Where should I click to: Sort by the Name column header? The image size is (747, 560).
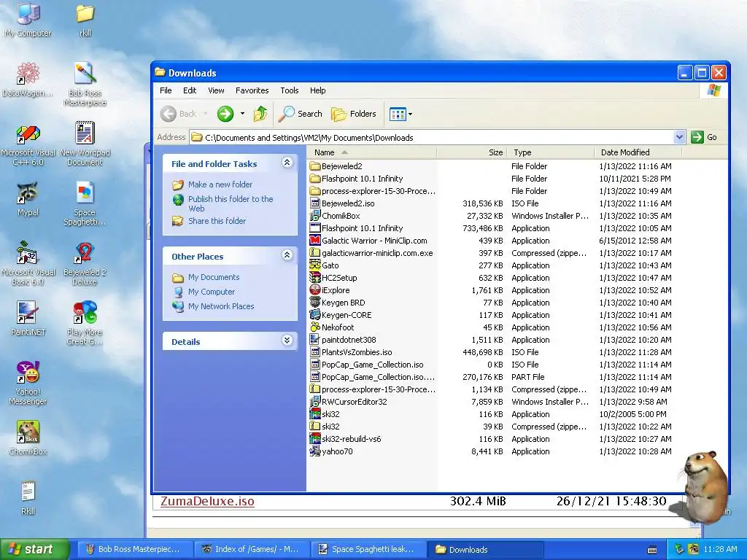pyautogui.click(x=372, y=152)
